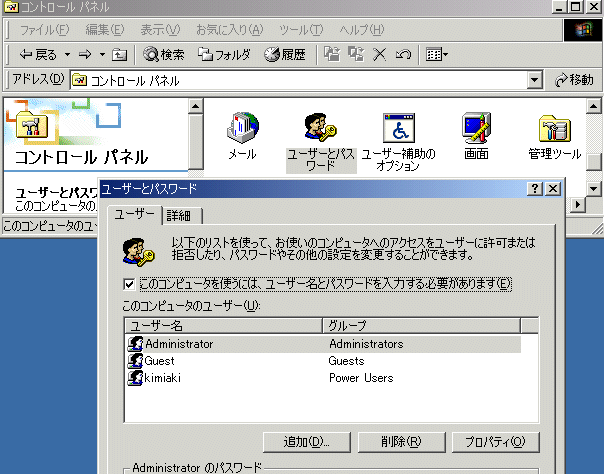
Task: Open the 管理ツール icon
Action: tap(554, 137)
